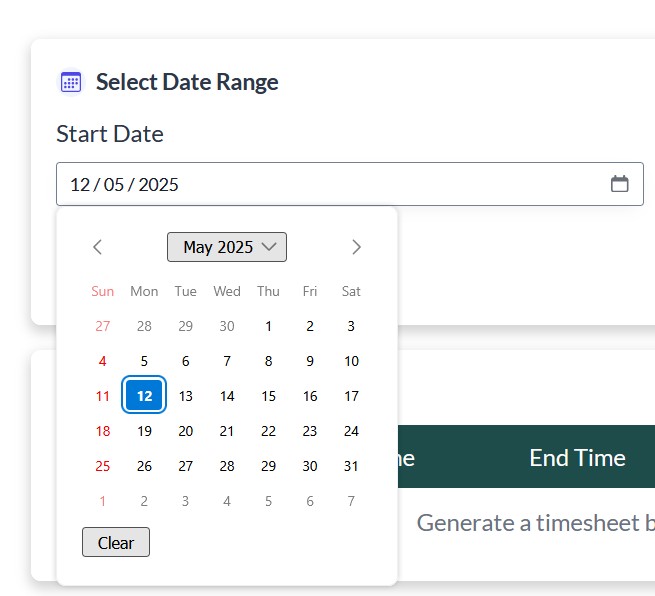655x596 pixels.
Task: Click May 20 in the date grid
Action: [185, 431]
